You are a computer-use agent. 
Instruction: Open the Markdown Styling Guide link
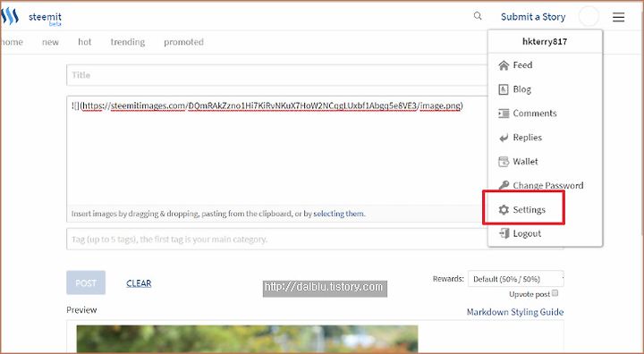[515, 312]
